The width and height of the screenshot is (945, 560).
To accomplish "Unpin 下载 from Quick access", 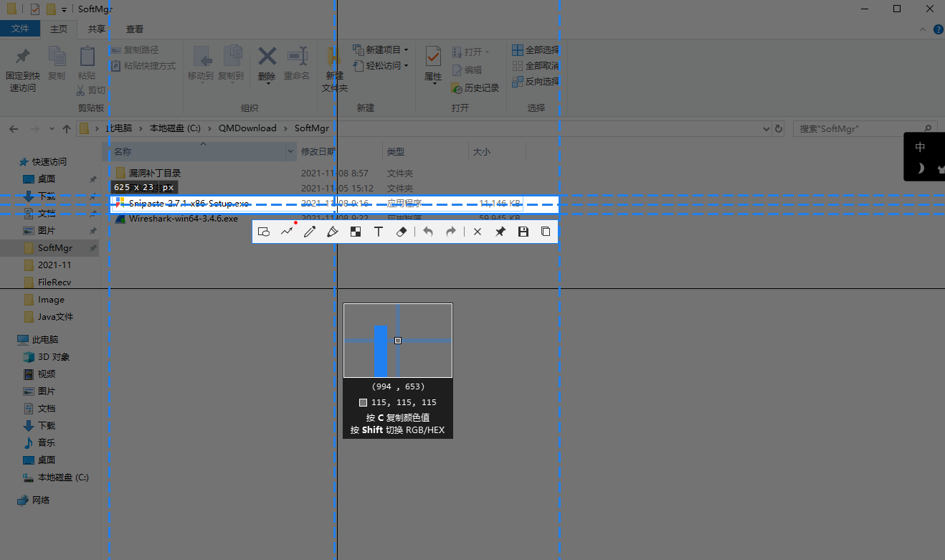I will (x=92, y=196).
